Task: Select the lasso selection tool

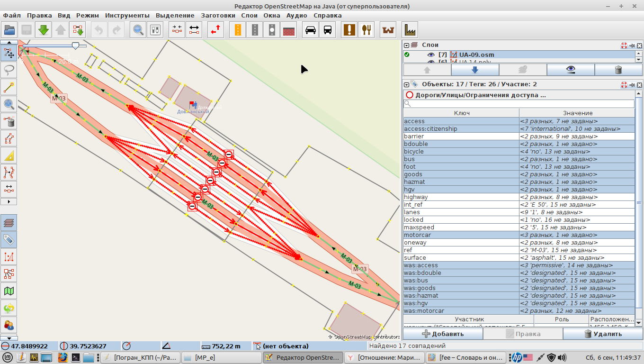Action: tap(9, 70)
